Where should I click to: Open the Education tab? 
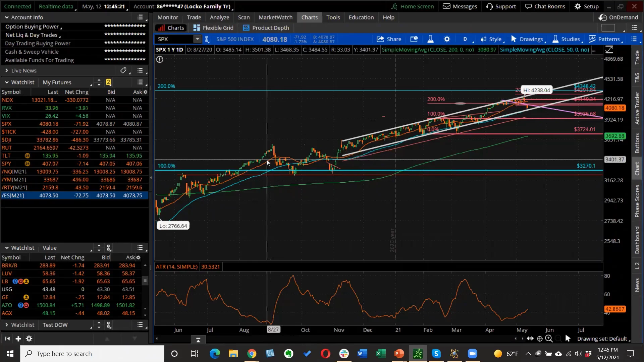point(361,17)
